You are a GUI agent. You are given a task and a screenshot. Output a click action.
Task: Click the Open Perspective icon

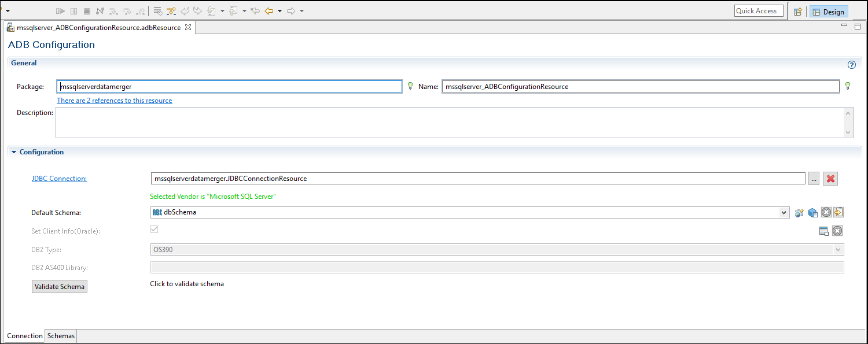click(797, 12)
